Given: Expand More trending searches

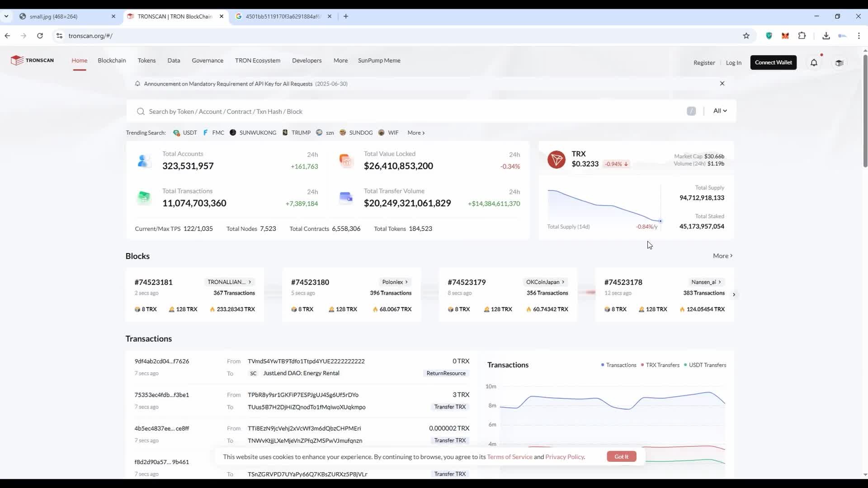Looking at the screenshot, I should (416, 133).
